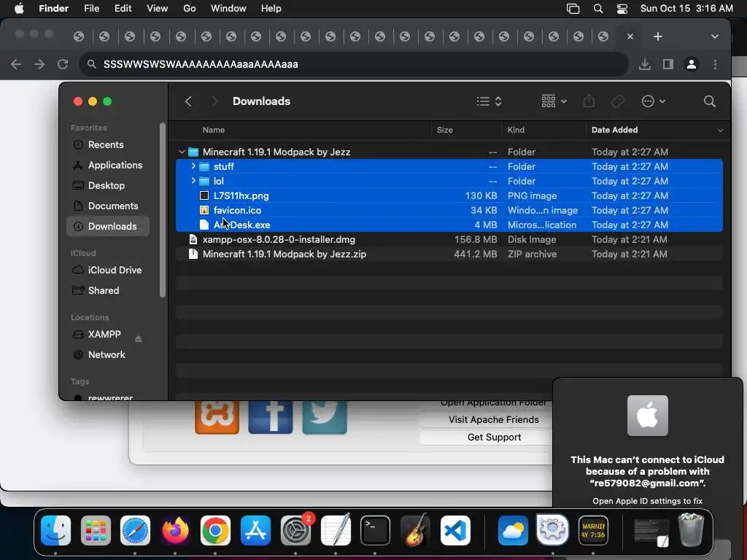This screenshot has height=560, width=747.
Task: Open Launchpad from the Dock
Action: click(96, 531)
